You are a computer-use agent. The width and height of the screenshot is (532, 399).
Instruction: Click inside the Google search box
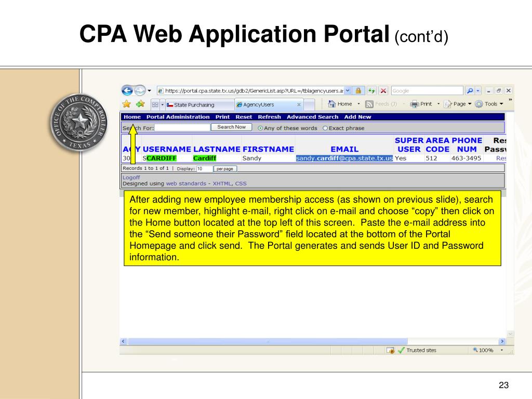427,90
